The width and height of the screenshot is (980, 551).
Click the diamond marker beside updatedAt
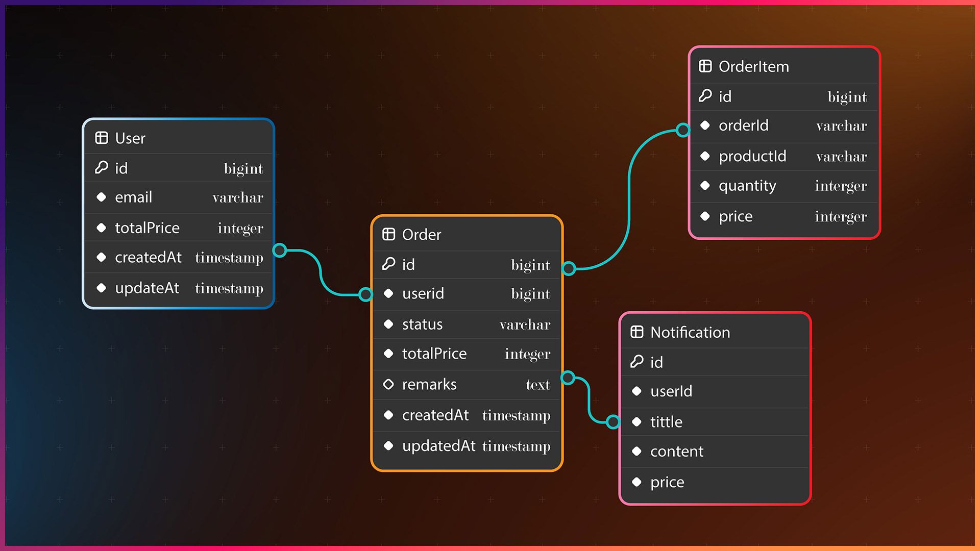click(388, 446)
